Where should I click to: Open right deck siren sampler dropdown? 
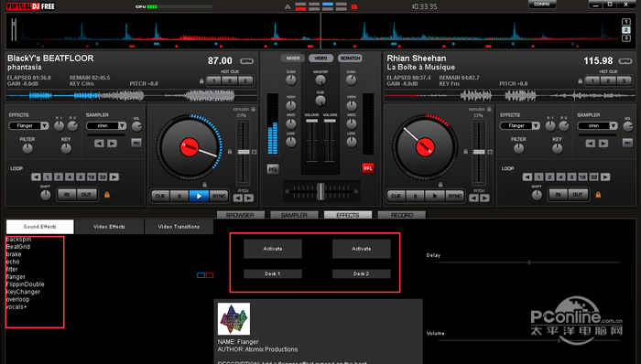point(614,125)
